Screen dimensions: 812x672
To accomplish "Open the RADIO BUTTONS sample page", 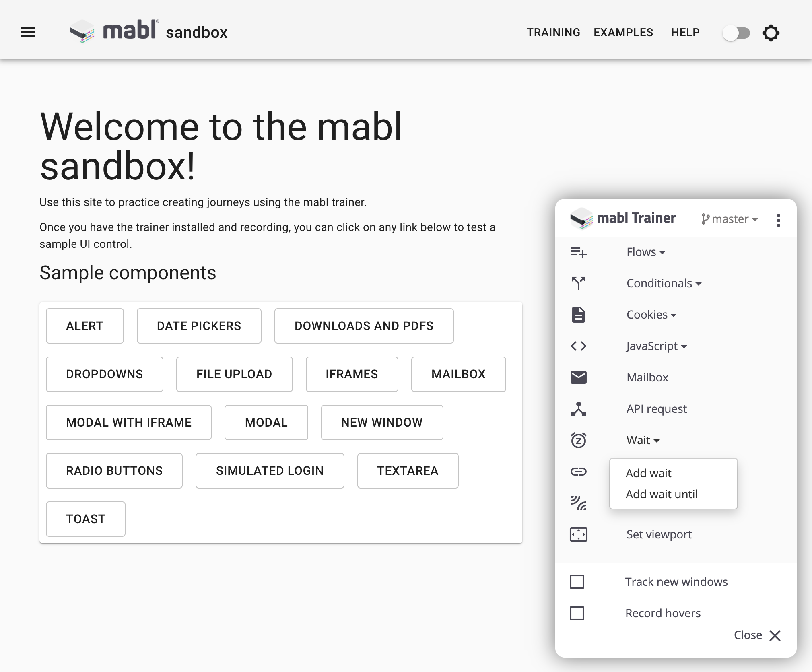I will (114, 471).
